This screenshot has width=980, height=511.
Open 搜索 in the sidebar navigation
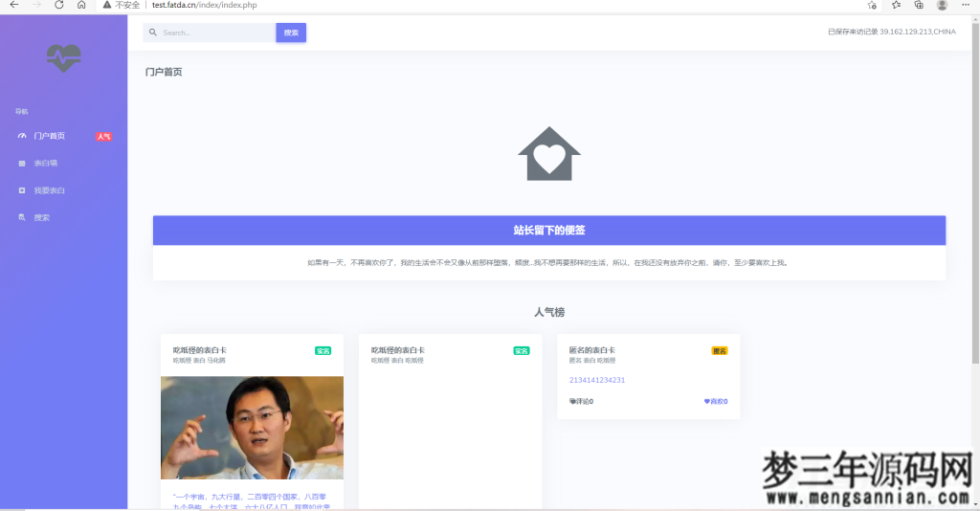42,217
